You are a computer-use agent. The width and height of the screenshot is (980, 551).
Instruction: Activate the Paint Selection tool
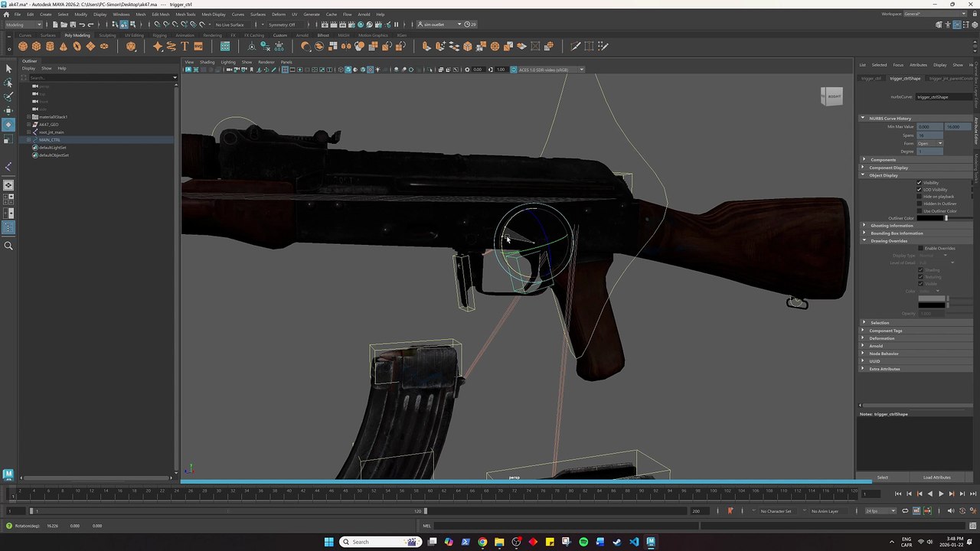(x=8, y=97)
